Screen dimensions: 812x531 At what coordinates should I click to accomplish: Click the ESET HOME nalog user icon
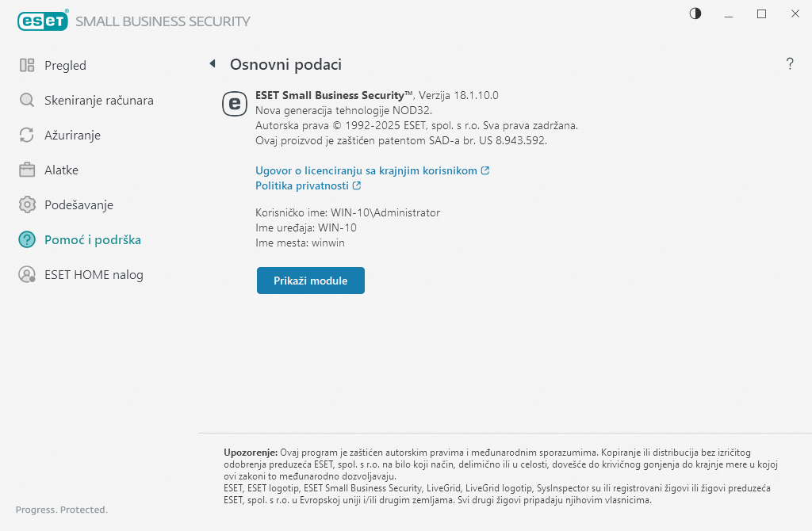[27, 275]
